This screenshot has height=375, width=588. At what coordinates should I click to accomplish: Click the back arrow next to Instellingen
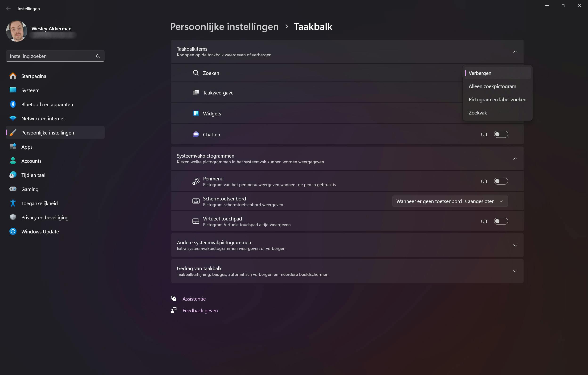point(8,8)
